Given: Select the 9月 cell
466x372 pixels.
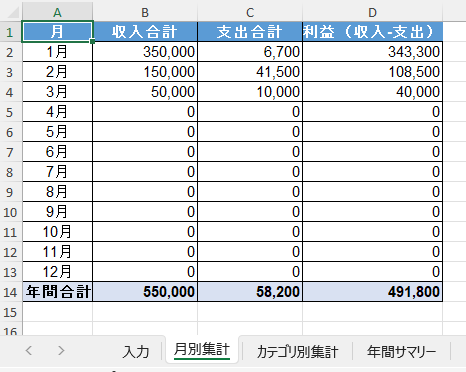Looking at the screenshot, I should 57,212.
